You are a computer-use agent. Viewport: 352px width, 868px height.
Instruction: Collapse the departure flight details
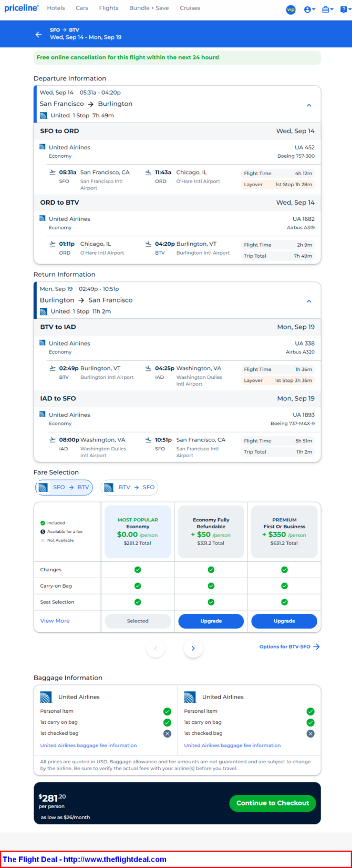[309, 105]
